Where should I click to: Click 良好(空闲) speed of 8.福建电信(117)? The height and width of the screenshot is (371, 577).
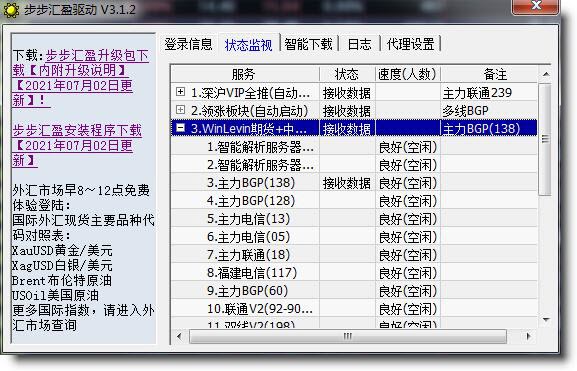click(x=408, y=273)
